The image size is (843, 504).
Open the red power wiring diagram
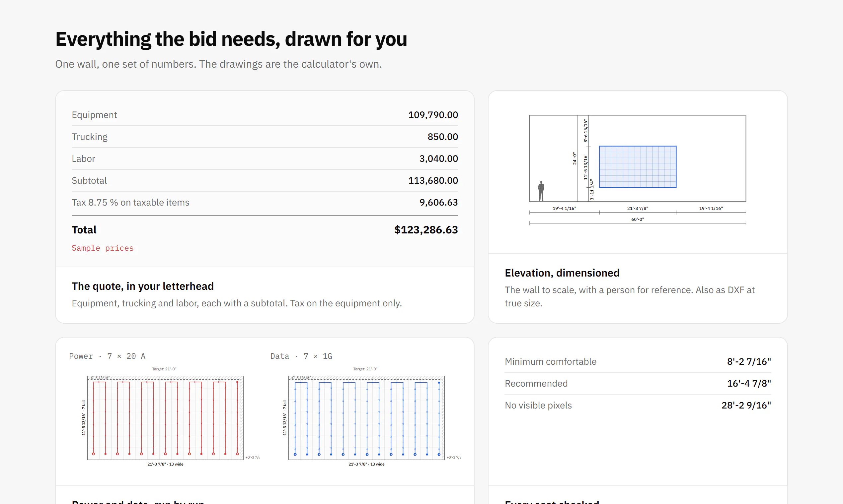point(165,418)
